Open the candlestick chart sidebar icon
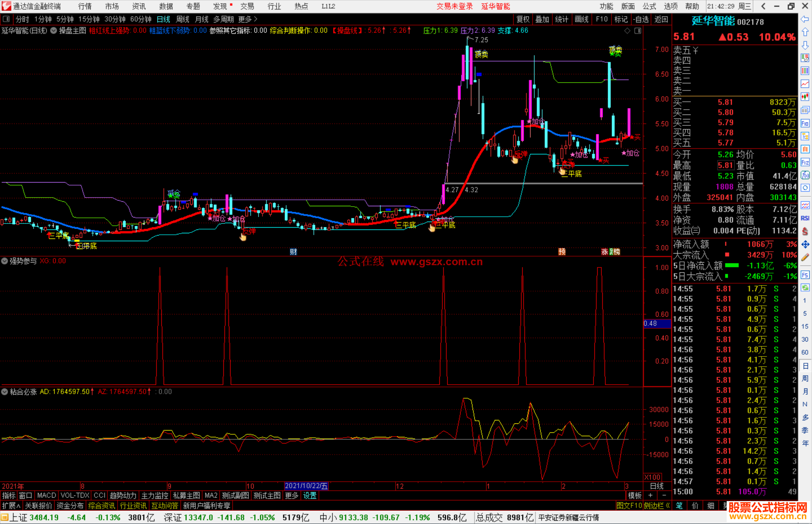This screenshot has height=524, width=812. [805, 97]
